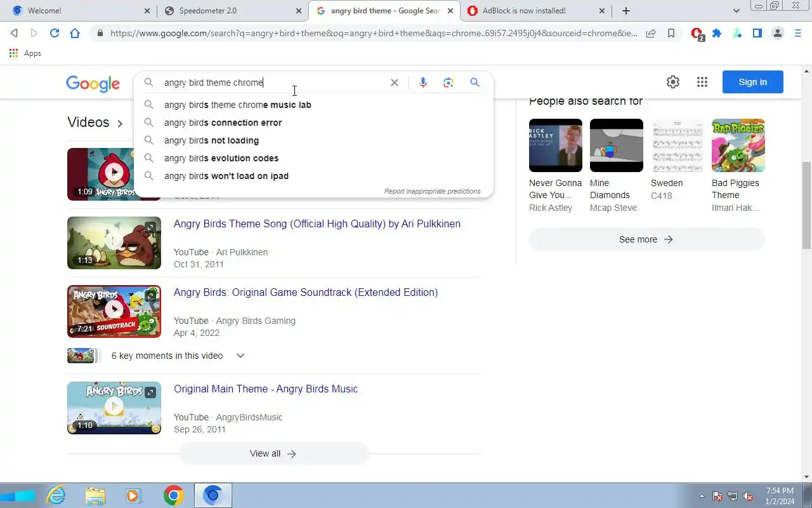Open the browser main menu
Image resolution: width=812 pixels, height=508 pixels.
[798, 33]
